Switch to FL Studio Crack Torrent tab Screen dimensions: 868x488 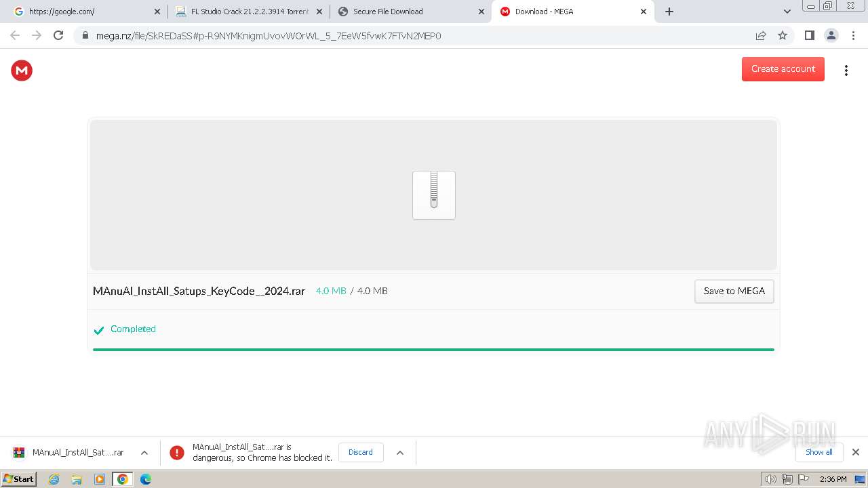tap(248, 12)
